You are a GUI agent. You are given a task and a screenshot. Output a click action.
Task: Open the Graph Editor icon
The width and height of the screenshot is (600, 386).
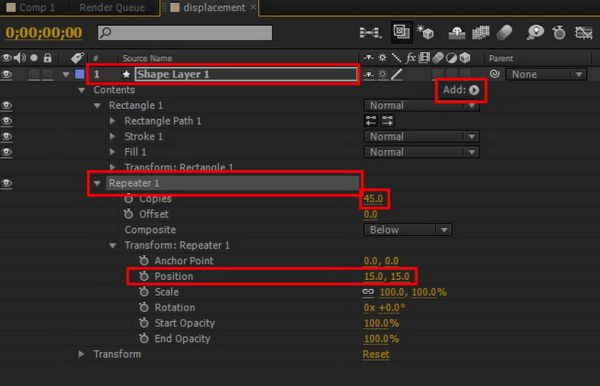pos(584,33)
